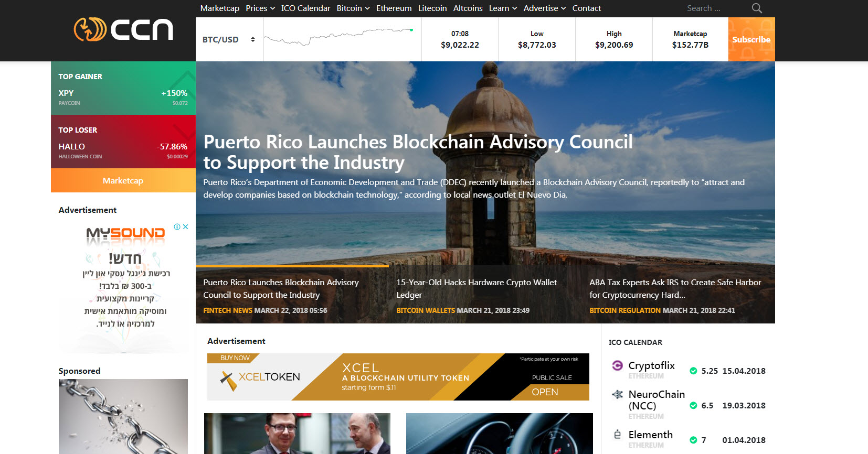868x454 pixels.
Task: Go to the Litecoin section
Action: 432,8
